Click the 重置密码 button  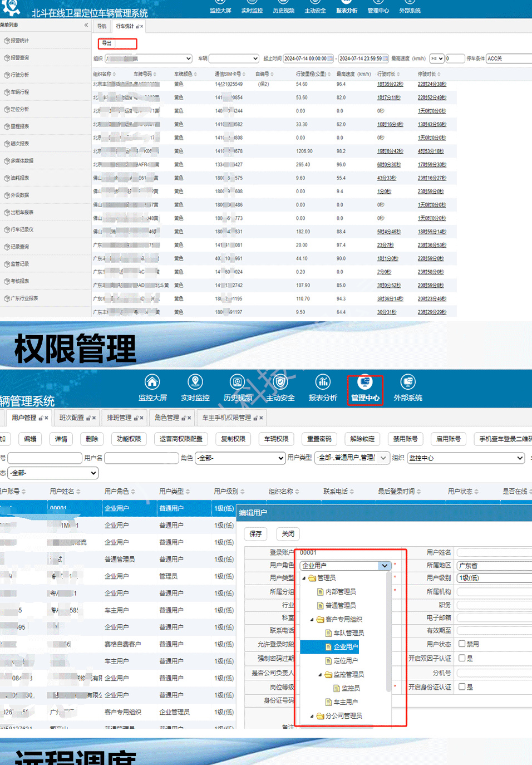coord(319,439)
